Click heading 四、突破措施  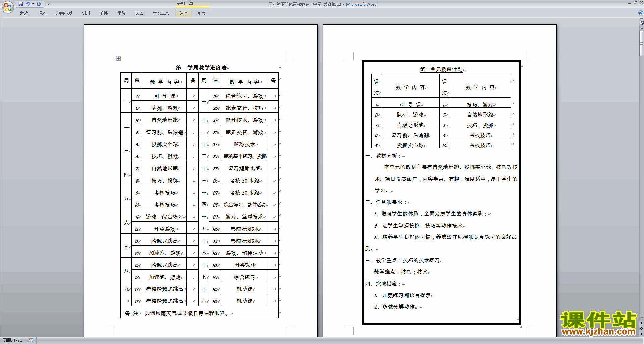[x=384, y=284]
